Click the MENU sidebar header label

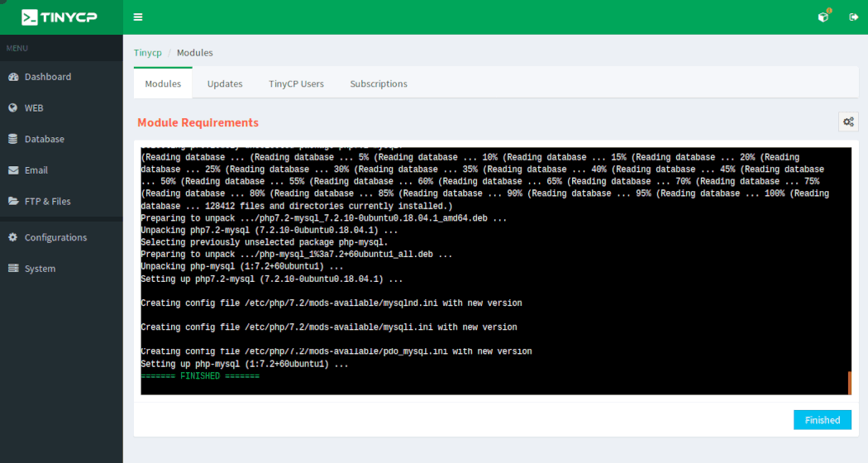17,48
